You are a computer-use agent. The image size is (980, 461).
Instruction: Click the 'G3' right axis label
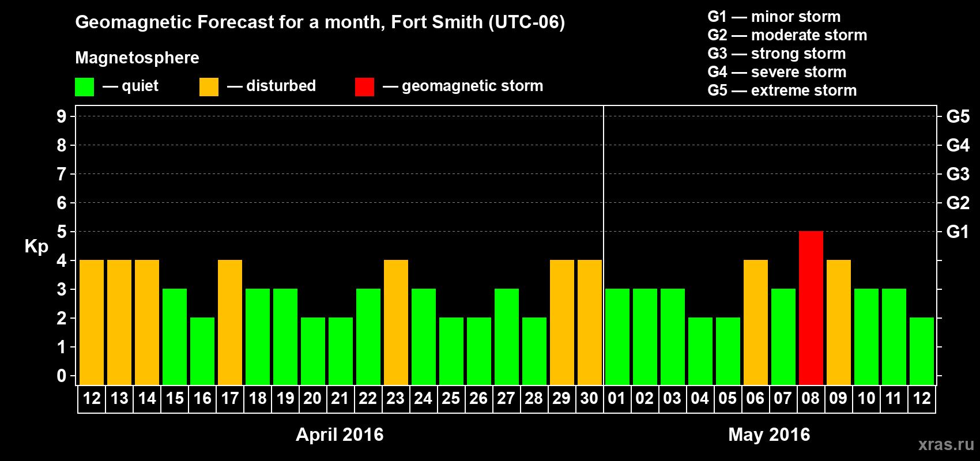pos(958,174)
